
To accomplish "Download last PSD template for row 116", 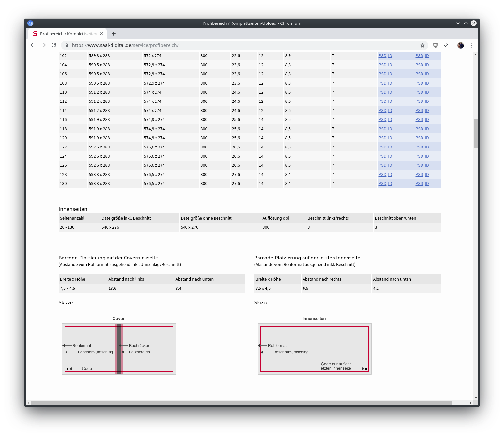I will point(419,120).
